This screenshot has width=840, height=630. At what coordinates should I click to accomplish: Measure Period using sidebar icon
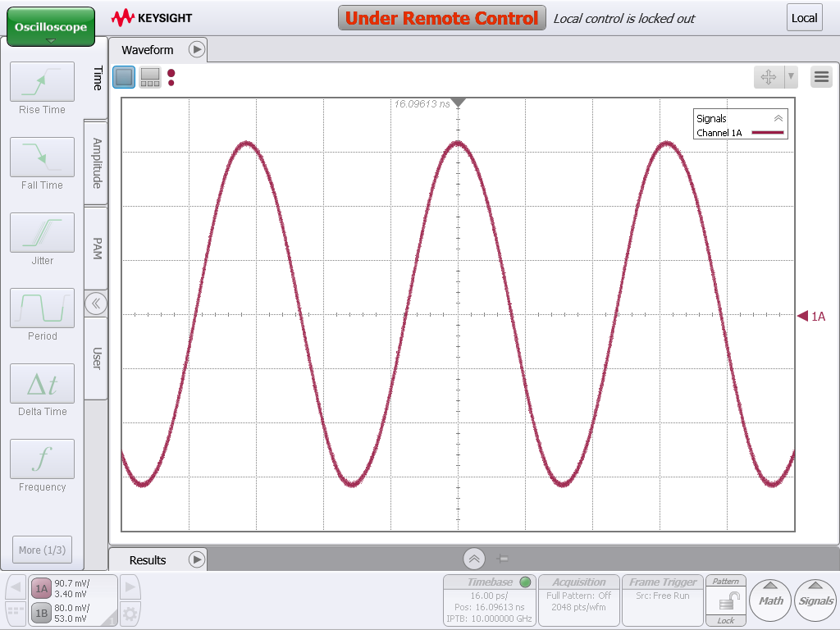(x=42, y=308)
